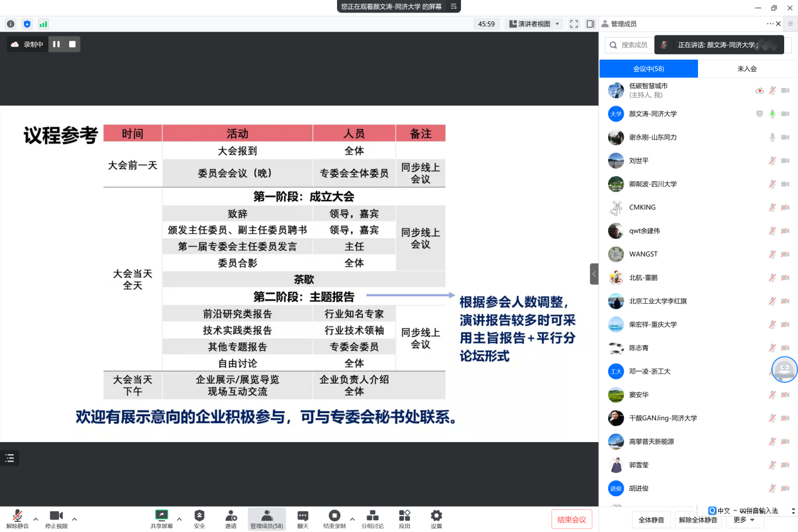
Task: Enter fullscreen view from top bar
Action: point(574,23)
